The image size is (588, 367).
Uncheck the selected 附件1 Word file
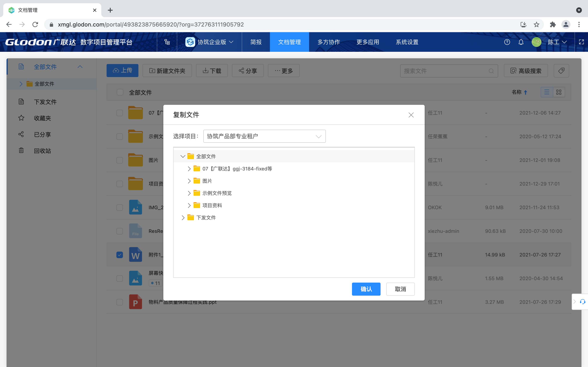pos(120,255)
